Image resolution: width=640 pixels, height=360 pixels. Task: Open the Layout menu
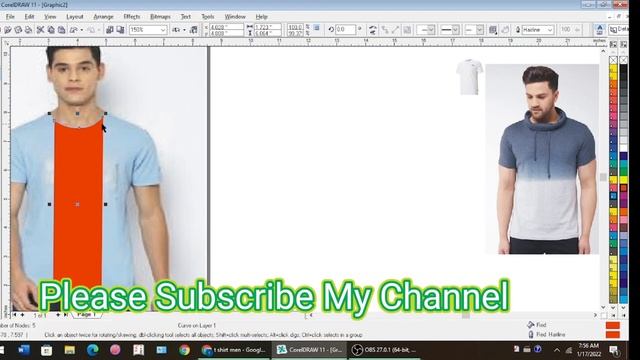[x=75, y=17]
